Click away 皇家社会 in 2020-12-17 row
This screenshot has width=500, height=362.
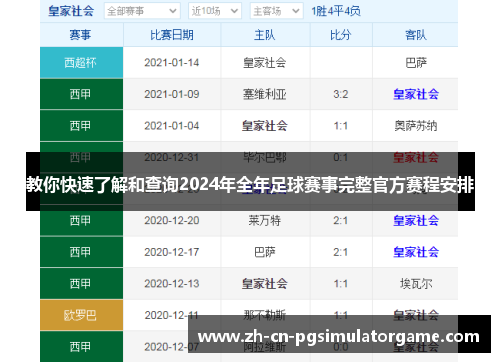416,252
